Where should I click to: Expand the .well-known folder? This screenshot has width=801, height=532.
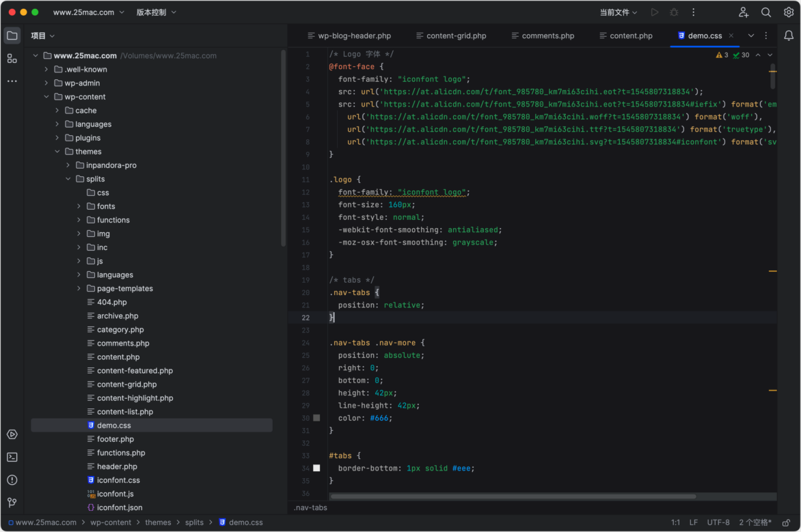point(46,70)
